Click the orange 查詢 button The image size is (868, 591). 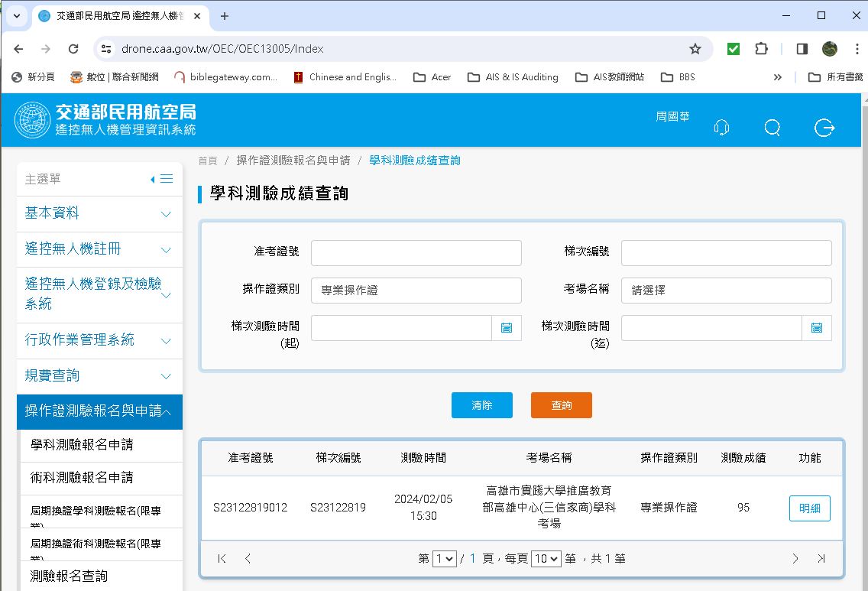pos(561,405)
